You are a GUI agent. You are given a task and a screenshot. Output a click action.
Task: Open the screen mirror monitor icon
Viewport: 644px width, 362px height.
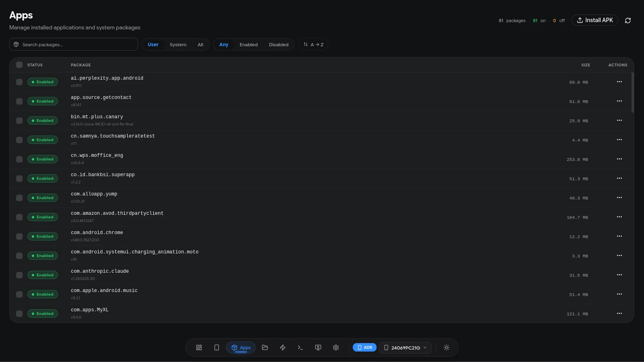318,348
